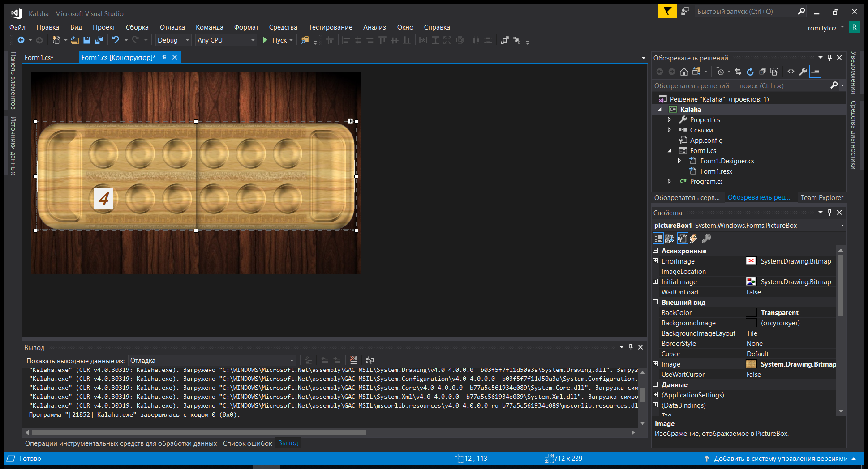Click the Refresh icon in Solution Explorer

[x=750, y=72]
